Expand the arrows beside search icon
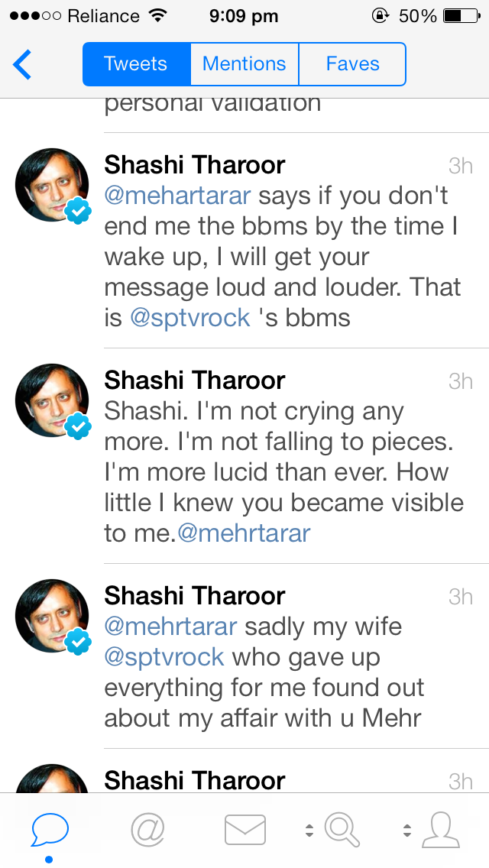489x868 pixels. [309, 830]
